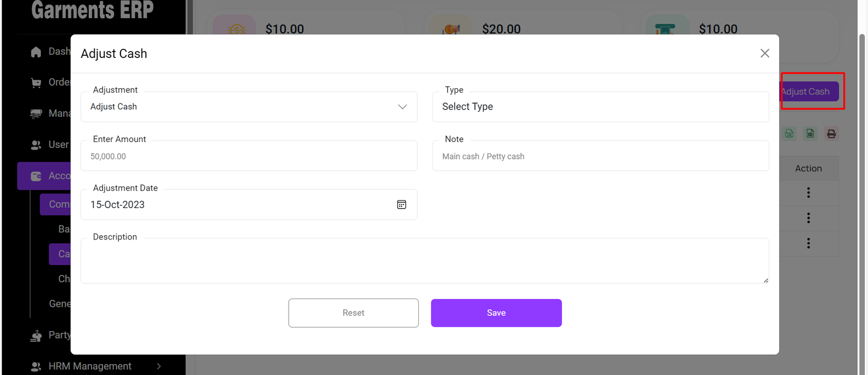Click into the Note input field
This screenshot has width=868, height=375.
[600, 157]
